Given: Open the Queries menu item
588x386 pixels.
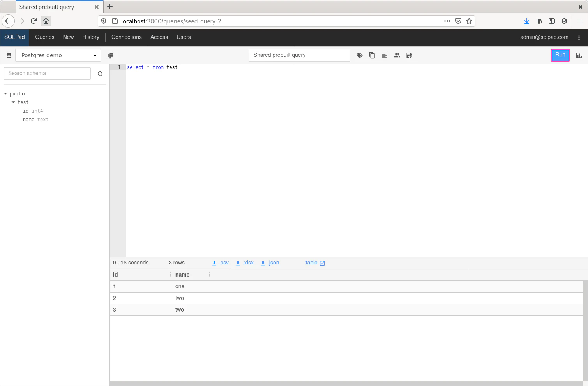Looking at the screenshot, I should 45,37.
